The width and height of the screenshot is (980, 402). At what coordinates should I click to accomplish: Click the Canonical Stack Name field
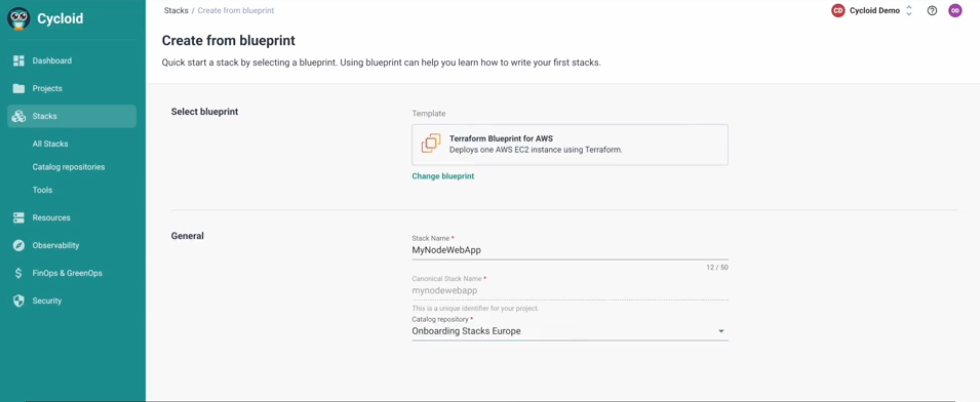point(569,291)
